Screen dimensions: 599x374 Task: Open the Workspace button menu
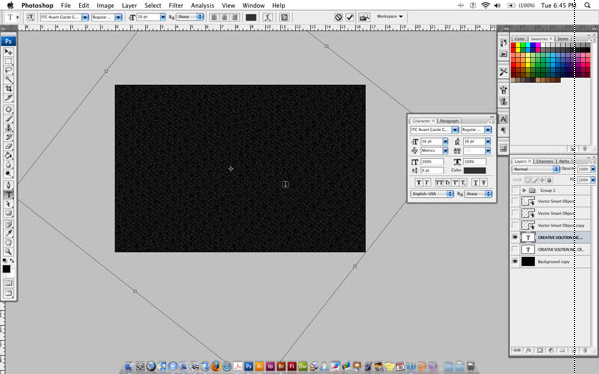coord(390,16)
